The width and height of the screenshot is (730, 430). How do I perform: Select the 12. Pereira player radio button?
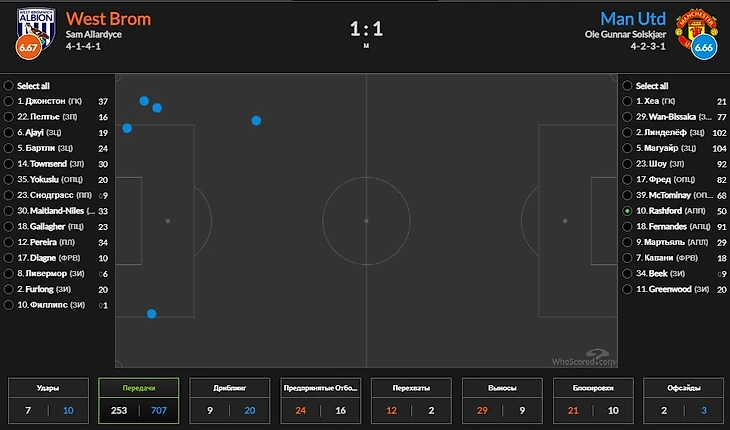tap(8, 242)
